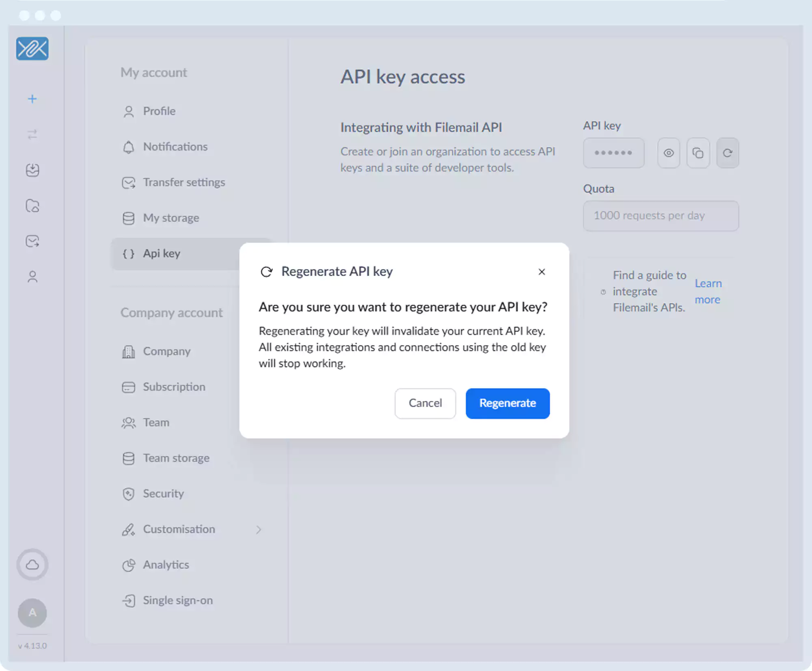
Task: Click the masked API key field
Action: pyautogui.click(x=613, y=153)
